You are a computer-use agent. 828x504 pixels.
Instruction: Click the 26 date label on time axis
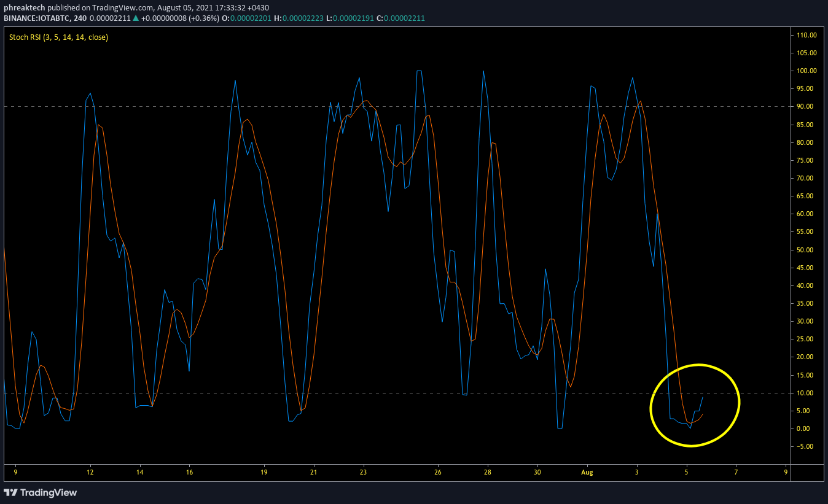coord(437,473)
